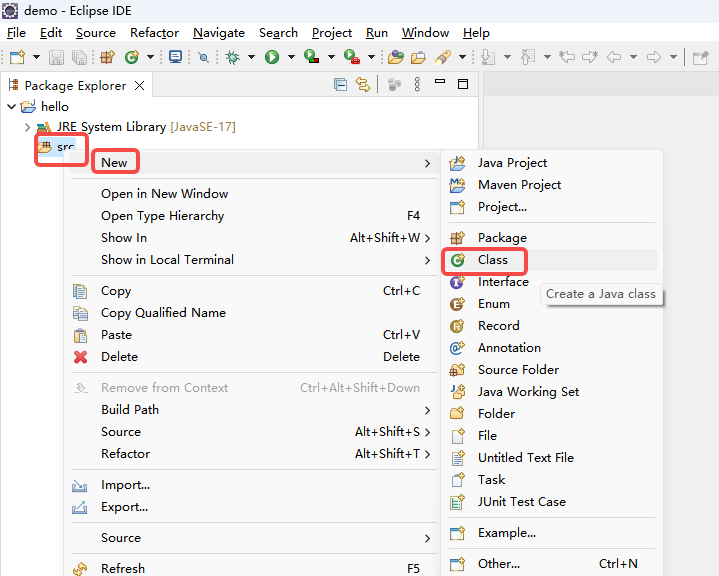719x576 pixels.
Task: Click the green Run toolbar button
Action: 272,57
